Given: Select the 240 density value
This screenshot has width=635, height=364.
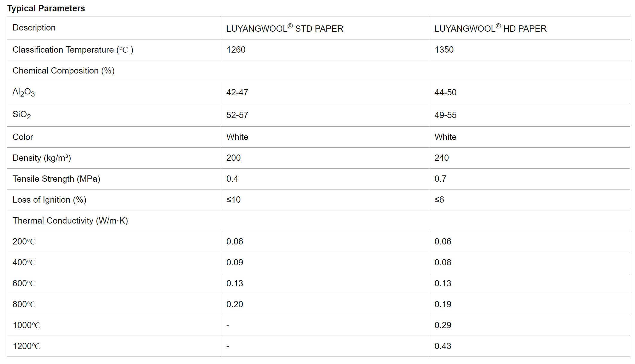Looking at the screenshot, I should 442,158.
